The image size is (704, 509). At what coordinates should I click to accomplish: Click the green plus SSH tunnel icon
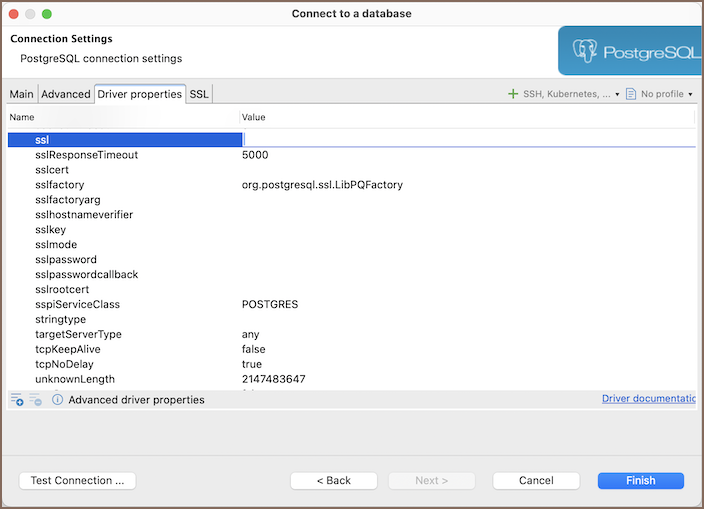pos(513,94)
